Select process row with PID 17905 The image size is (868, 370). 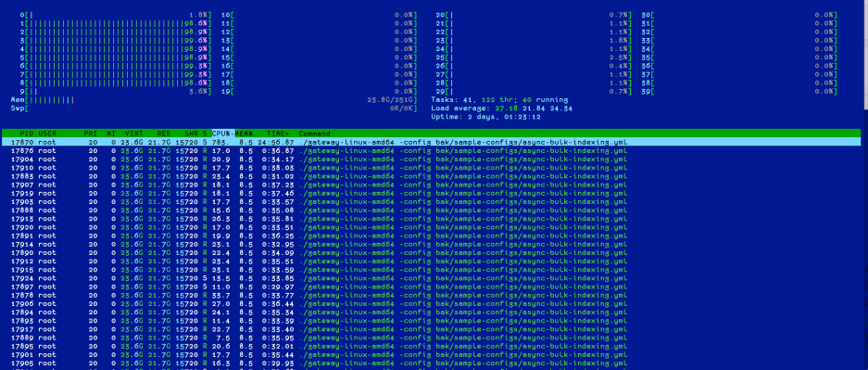coord(432,364)
